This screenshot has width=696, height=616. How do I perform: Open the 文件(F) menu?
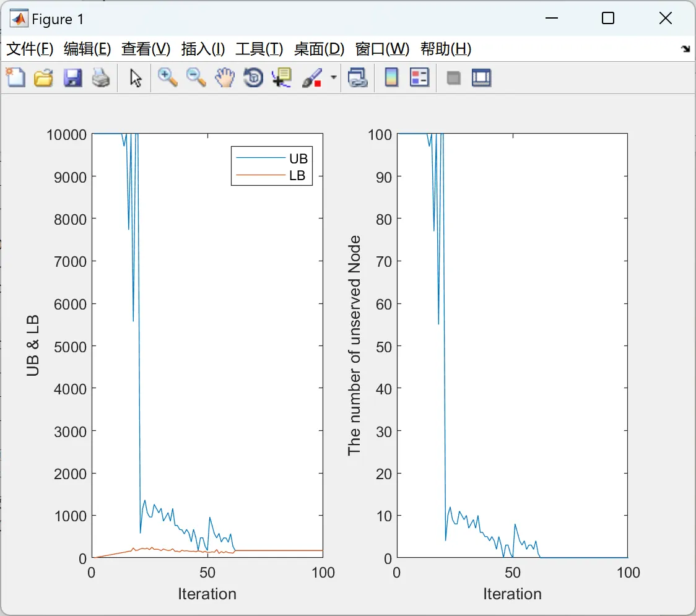click(30, 49)
